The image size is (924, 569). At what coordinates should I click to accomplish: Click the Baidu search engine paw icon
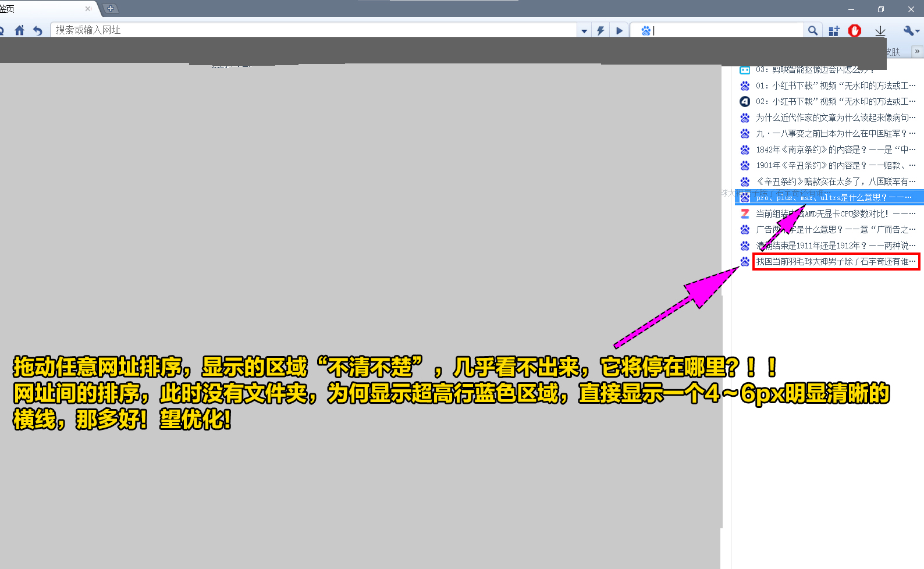coord(645,31)
